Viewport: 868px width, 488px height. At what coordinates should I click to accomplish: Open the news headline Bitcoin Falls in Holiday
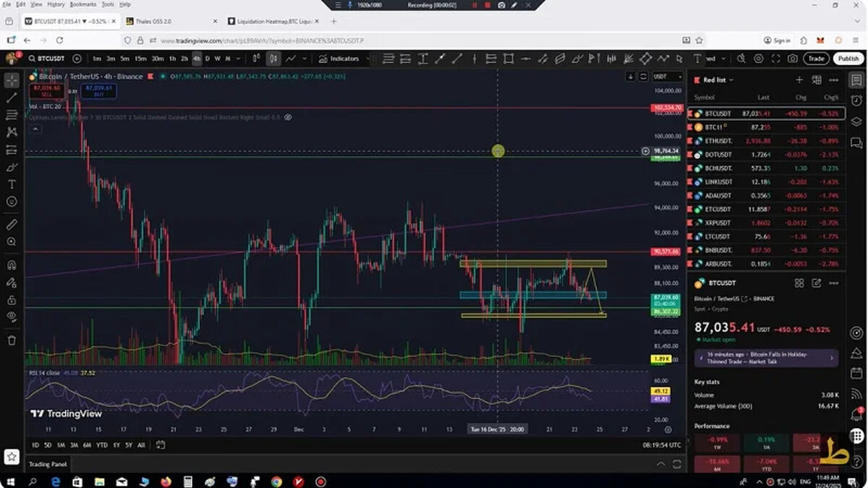coord(766,357)
